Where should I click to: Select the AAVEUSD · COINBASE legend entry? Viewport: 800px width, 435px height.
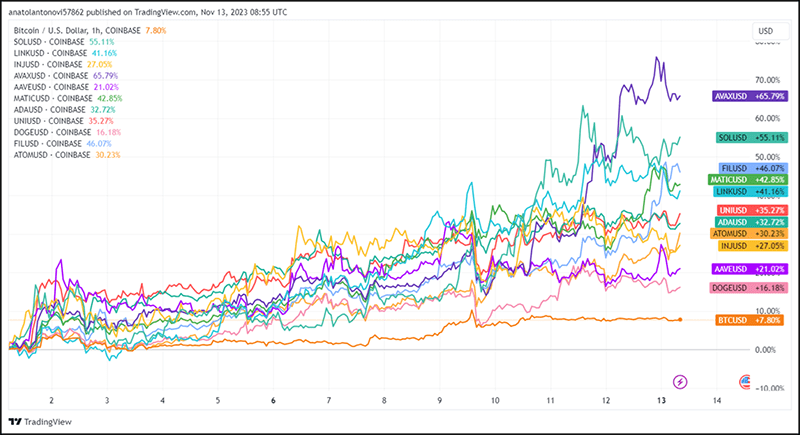coord(66,87)
